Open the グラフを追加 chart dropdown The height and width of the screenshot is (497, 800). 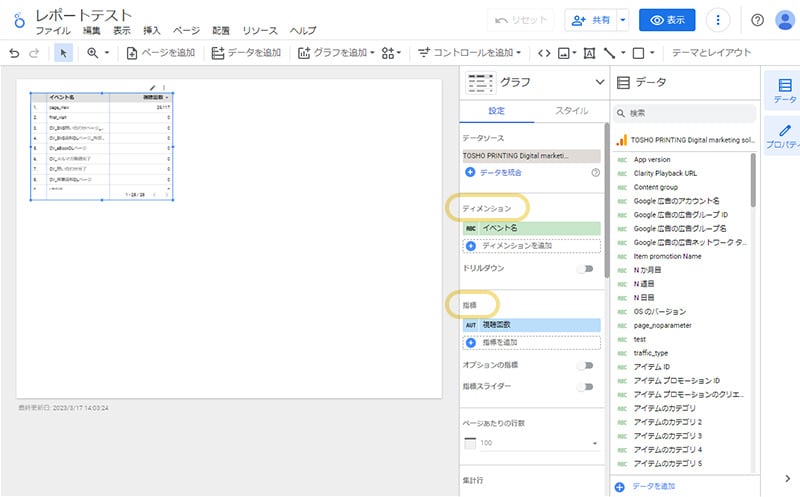click(x=336, y=53)
